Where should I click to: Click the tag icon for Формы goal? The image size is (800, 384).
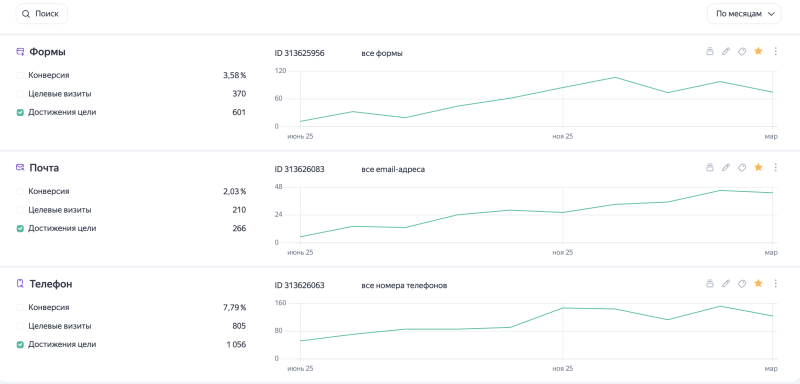pyautogui.click(x=742, y=51)
